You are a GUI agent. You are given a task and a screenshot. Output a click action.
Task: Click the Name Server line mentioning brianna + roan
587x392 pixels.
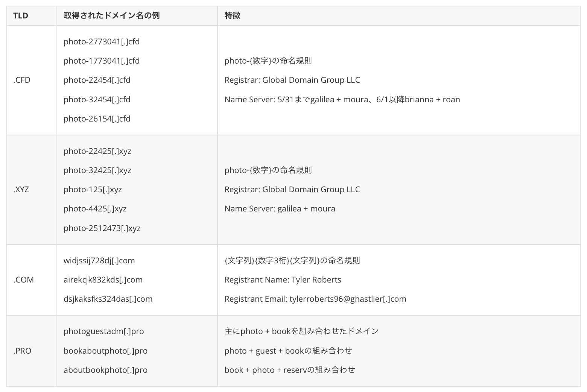click(x=342, y=100)
